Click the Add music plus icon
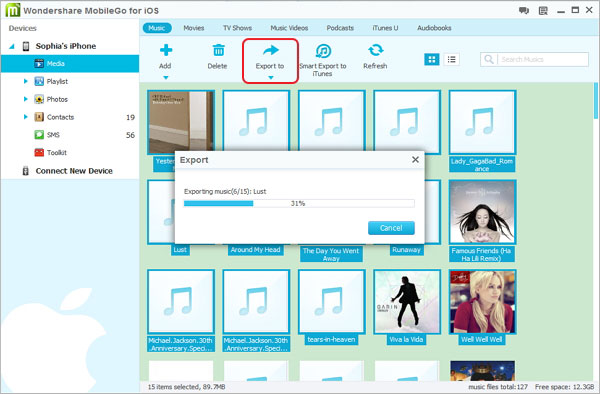 tap(166, 50)
